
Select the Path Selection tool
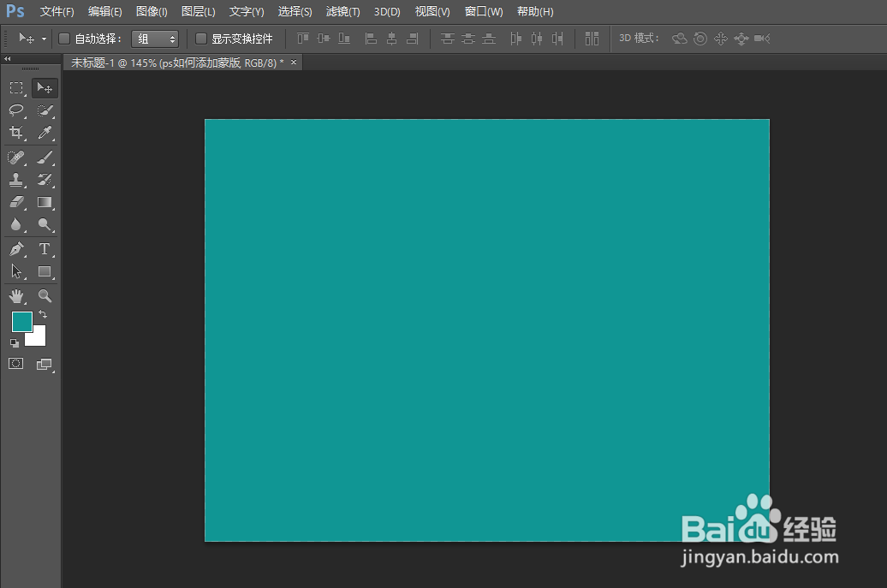click(x=16, y=271)
